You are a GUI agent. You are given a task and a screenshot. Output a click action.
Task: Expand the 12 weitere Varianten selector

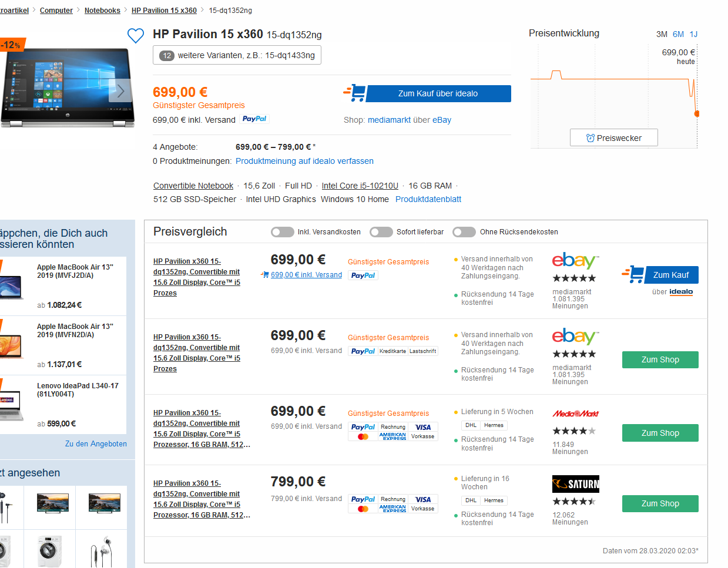(x=237, y=55)
